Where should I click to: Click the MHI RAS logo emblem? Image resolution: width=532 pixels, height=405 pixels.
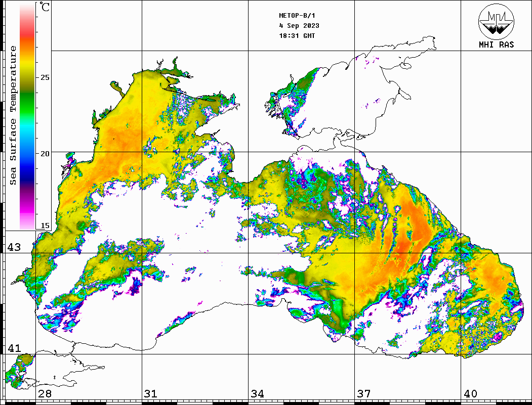click(x=497, y=21)
